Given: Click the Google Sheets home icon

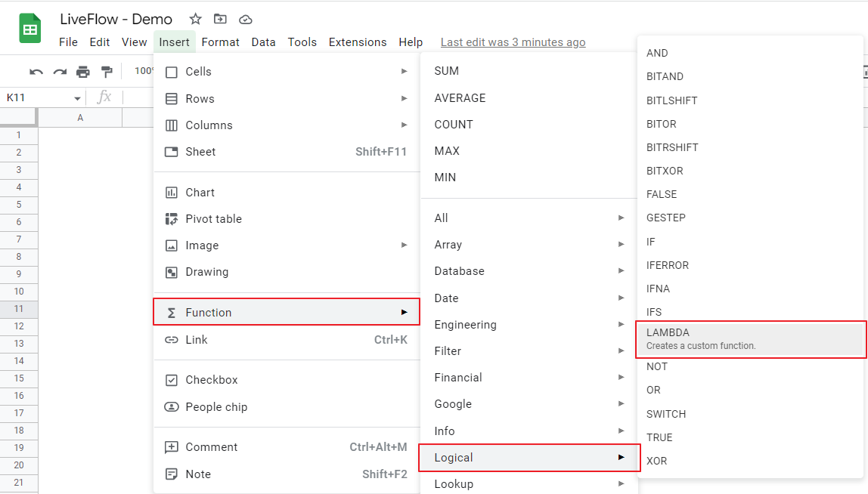Looking at the screenshot, I should coord(30,28).
